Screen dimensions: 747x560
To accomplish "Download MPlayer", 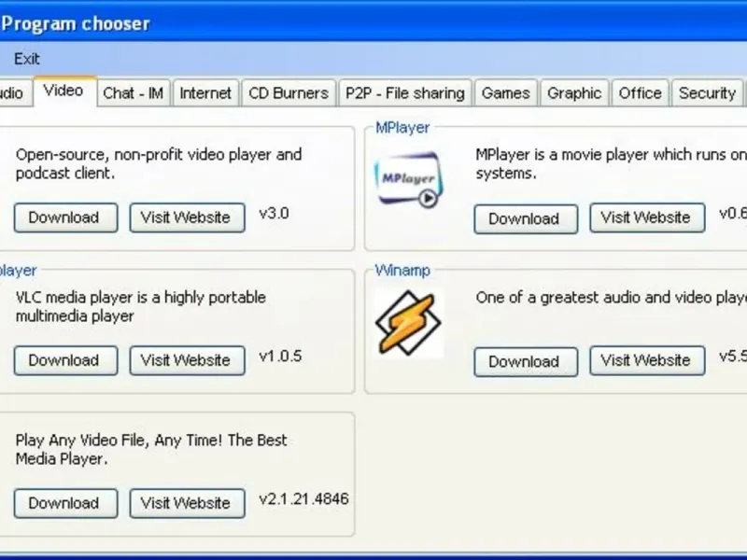I will pos(526,219).
